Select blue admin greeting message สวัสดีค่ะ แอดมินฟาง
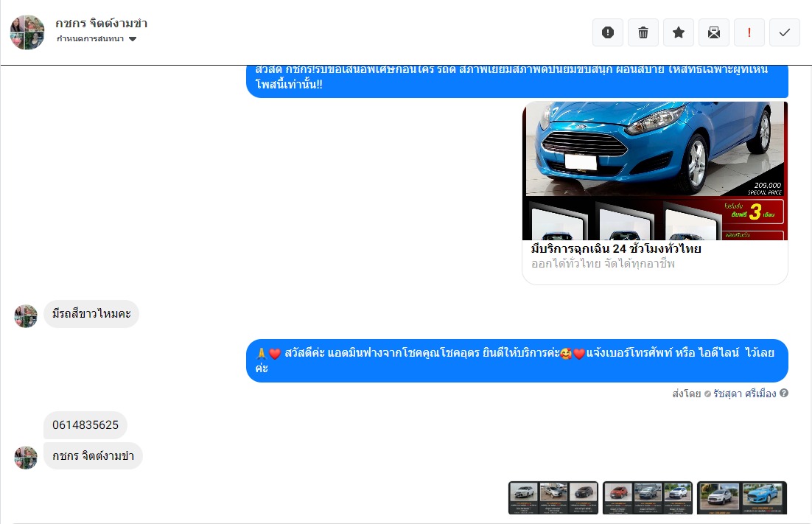 pos(517,361)
